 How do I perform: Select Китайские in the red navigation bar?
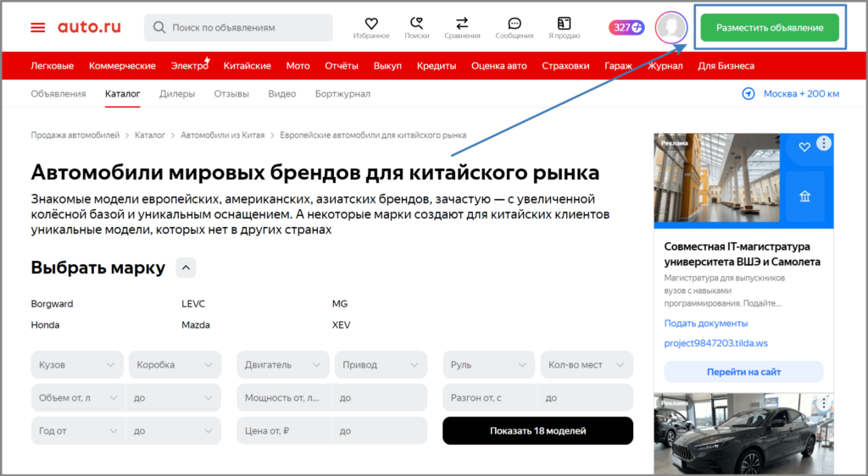248,65
